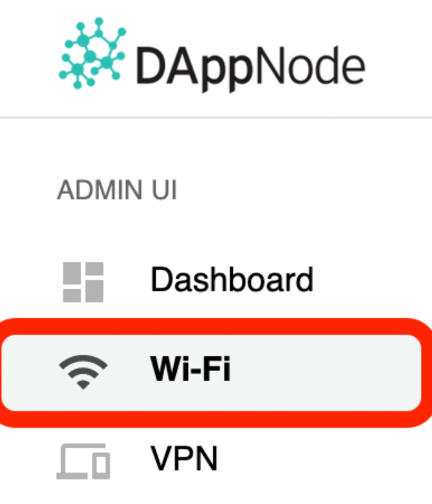Image resolution: width=432 pixels, height=504 pixels.
Task: Select the Wi-Fi sidebar entry text
Action: [190, 369]
